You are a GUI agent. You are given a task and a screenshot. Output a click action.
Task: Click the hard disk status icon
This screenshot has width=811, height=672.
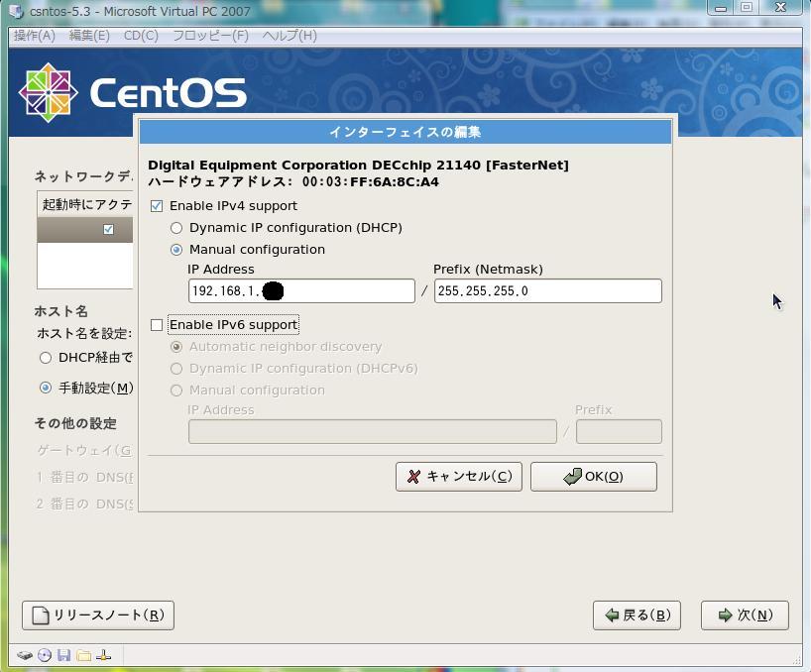(25, 655)
